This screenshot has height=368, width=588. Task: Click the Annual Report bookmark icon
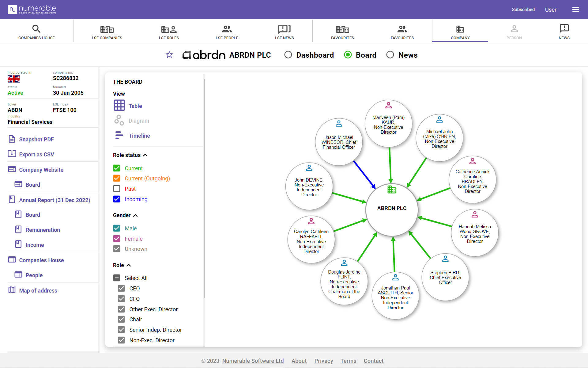[x=12, y=199]
